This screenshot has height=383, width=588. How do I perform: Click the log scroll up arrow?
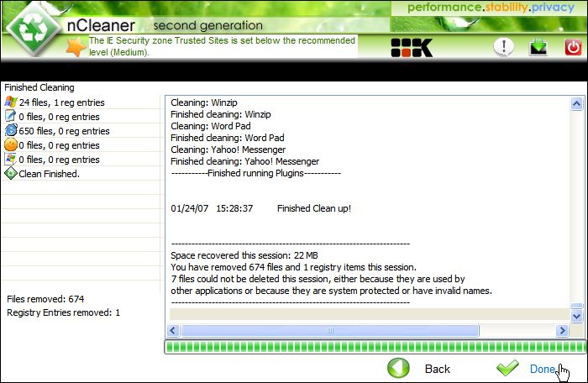click(x=576, y=103)
